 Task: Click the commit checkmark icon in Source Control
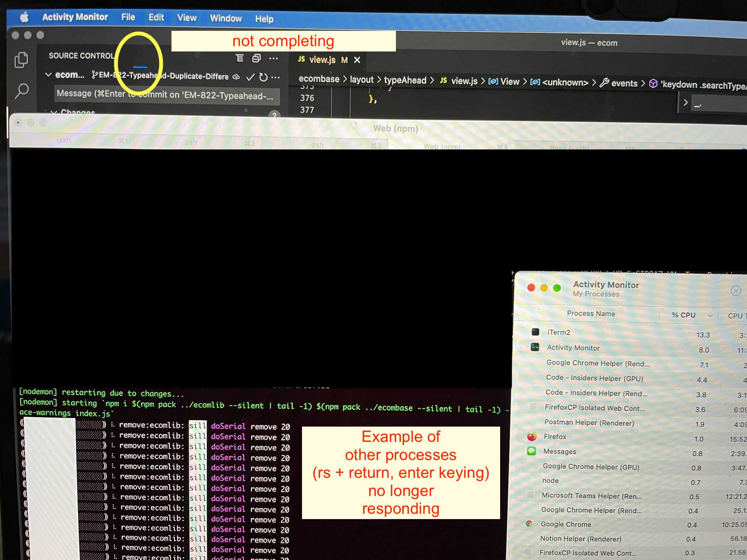coord(250,77)
